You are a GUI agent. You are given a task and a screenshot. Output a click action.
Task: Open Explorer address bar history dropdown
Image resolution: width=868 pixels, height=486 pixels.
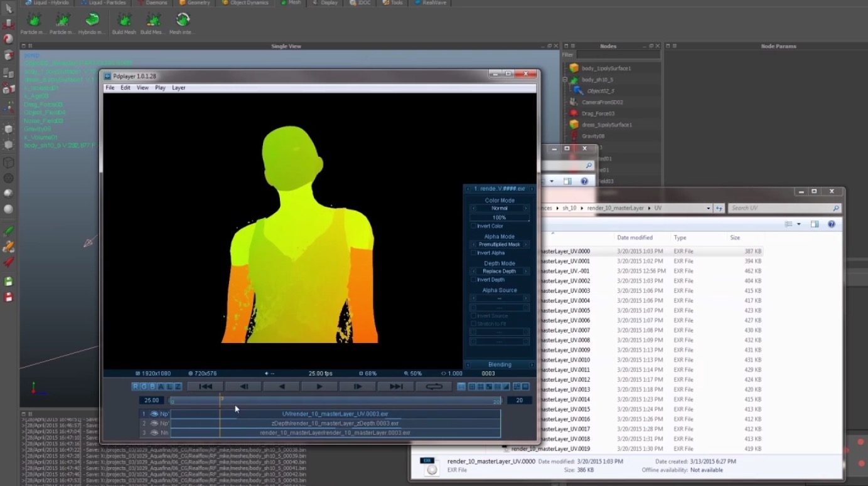coord(709,208)
